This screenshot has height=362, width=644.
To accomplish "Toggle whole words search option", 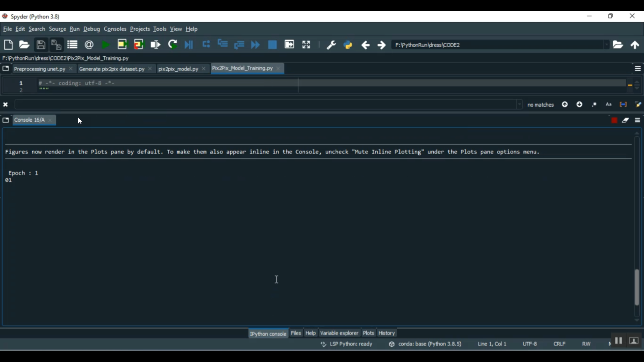I will 623,105.
